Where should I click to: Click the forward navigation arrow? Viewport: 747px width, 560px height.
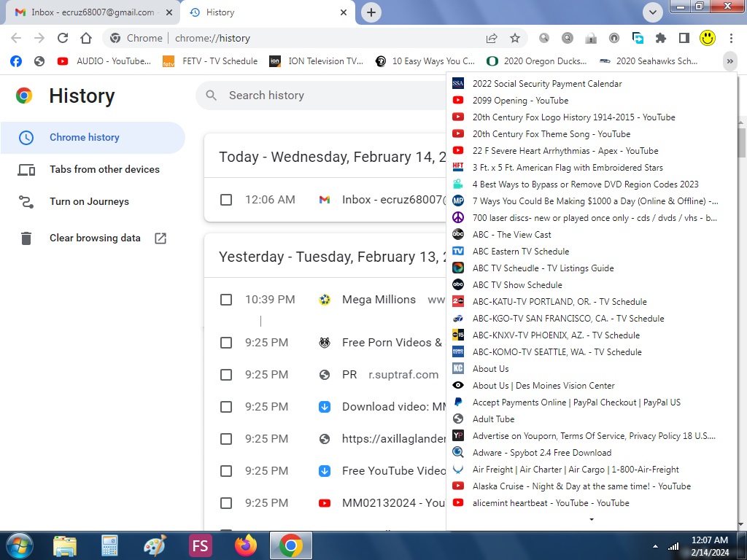tap(39, 38)
